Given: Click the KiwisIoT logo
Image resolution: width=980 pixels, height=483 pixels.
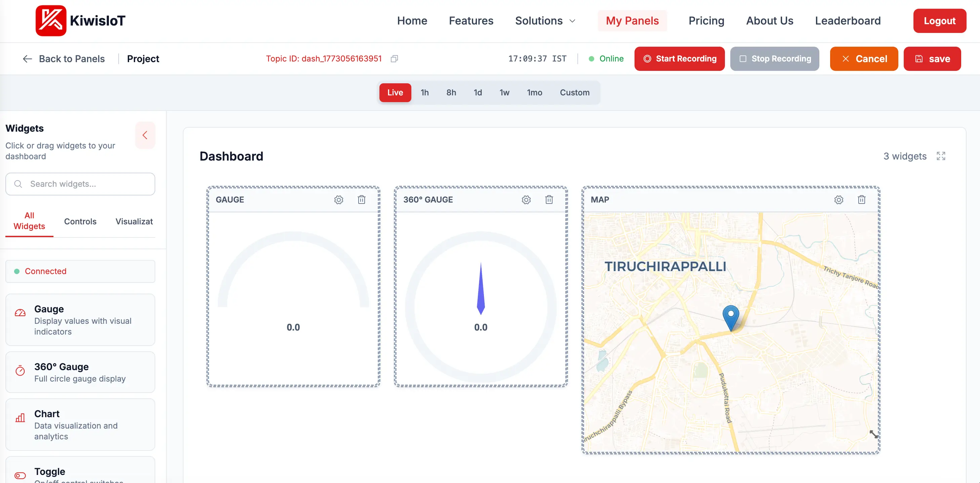Looking at the screenshot, I should pos(80,20).
